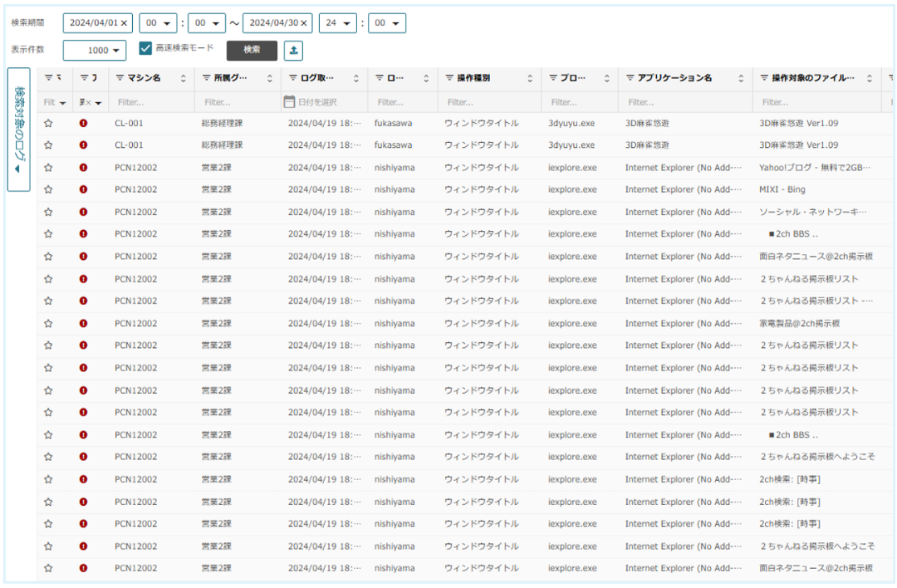Click the filter icon of アプリケーション名 column
897x588 pixels.
pos(630,78)
